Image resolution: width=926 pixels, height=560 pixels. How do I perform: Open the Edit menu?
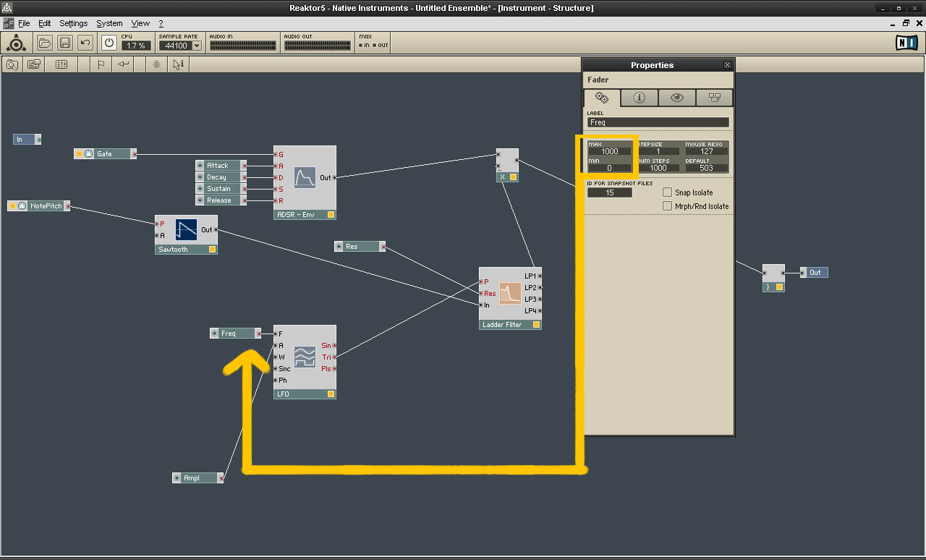(45, 23)
